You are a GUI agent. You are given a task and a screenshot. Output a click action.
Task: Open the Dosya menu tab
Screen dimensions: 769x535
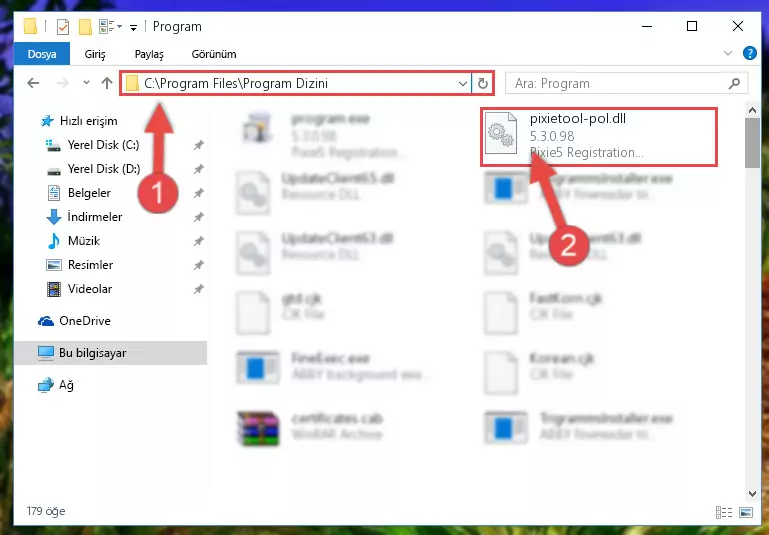coord(42,54)
